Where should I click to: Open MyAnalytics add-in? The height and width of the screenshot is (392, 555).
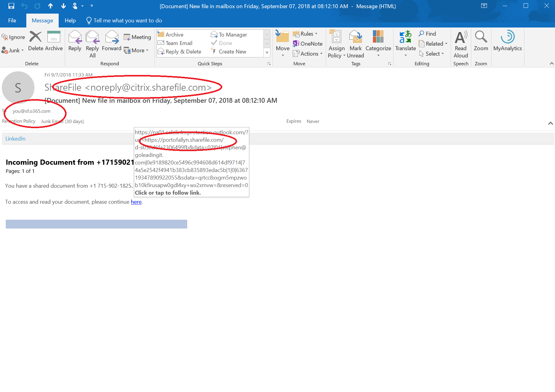coord(508,41)
